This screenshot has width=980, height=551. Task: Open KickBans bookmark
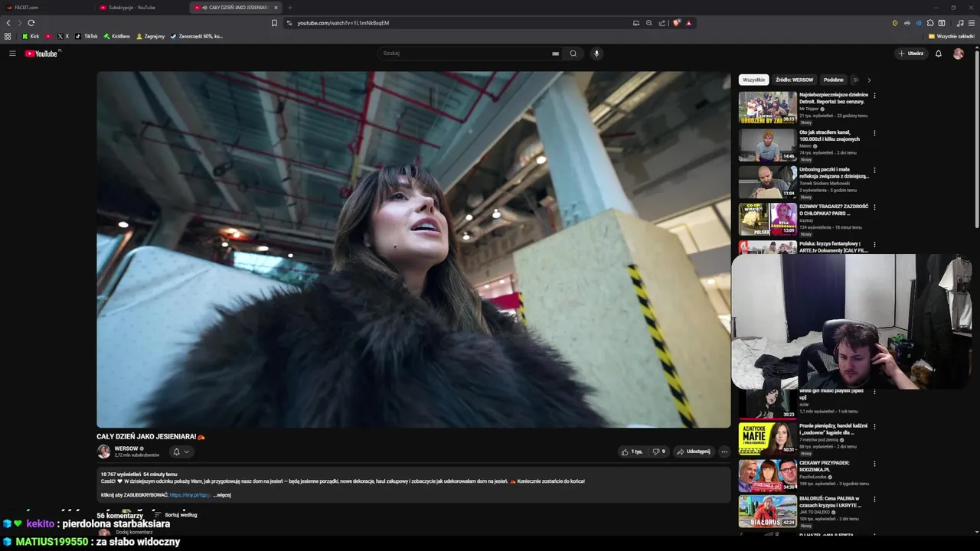click(116, 36)
